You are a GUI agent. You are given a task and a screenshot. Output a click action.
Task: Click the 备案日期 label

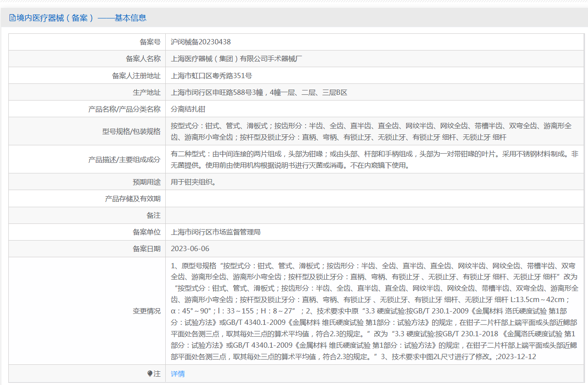(x=146, y=248)
